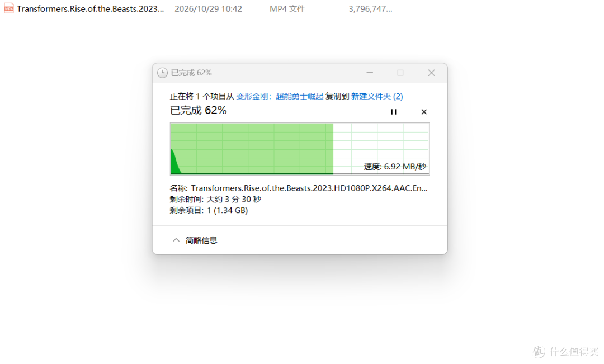Click the file type MP4 文件
604x364 pixels.
click(287, 9)
